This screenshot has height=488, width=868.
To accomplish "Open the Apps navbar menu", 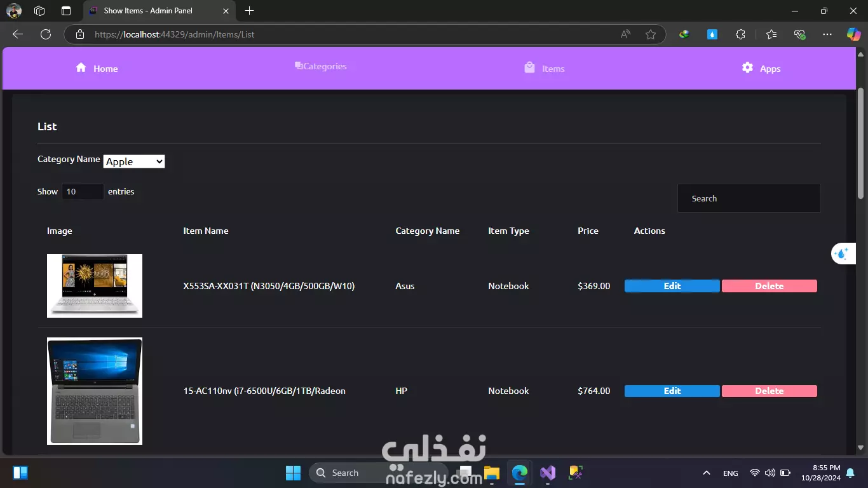I will pyautogui.click(x=761, y=68).
